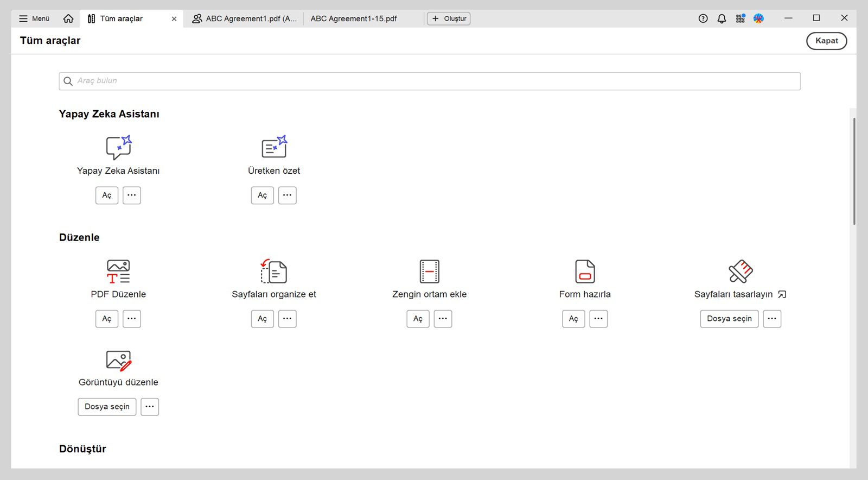Go to the Home screen icon

pos(68,18)
